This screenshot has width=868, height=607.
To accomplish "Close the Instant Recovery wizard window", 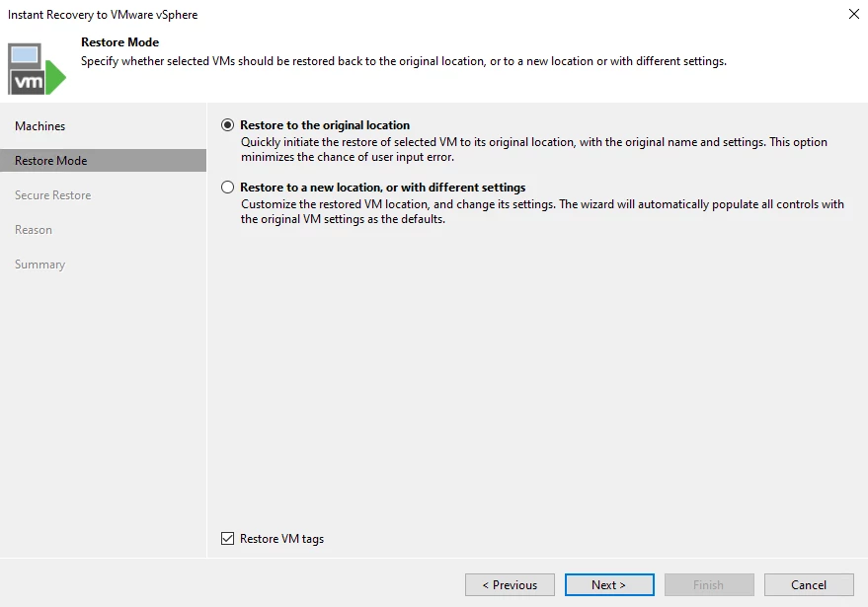I will coord(853,14).
